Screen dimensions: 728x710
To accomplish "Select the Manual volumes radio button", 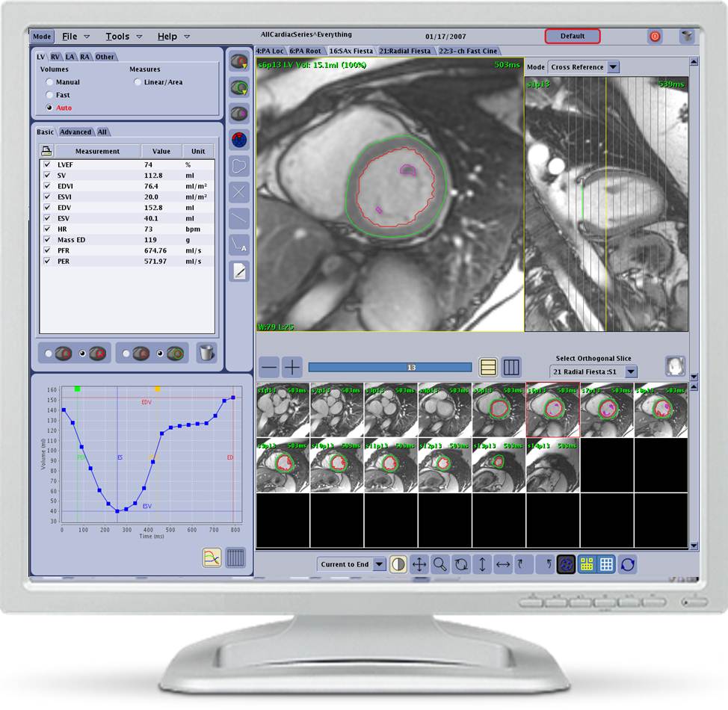I will click(50, 82).
